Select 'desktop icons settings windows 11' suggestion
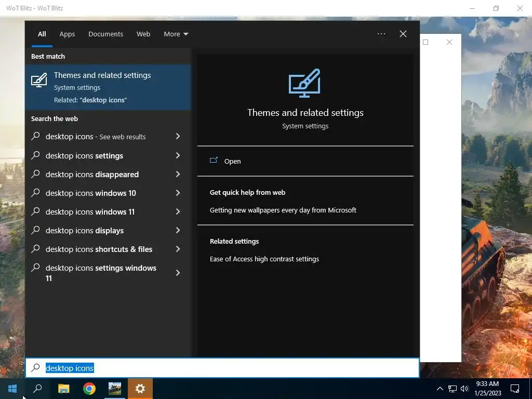The height and width of the screenshot is (399, 532). tap(108, 273)
